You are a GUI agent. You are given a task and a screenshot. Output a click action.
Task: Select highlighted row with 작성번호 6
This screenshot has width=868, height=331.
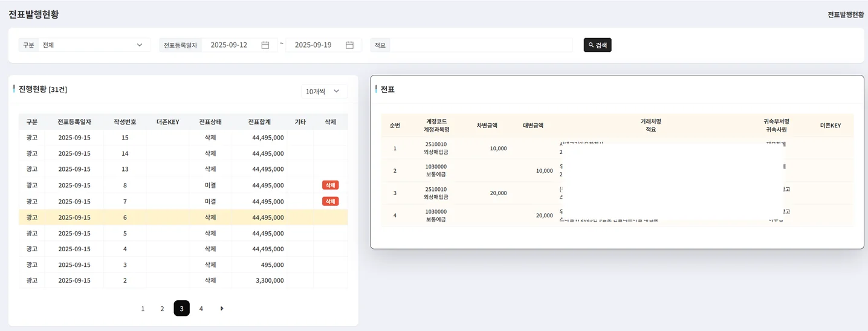click(x=183, y=217)
